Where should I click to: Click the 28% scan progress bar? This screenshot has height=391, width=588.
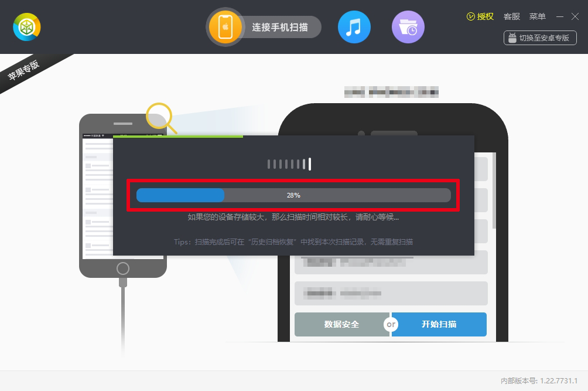(293, 195)
